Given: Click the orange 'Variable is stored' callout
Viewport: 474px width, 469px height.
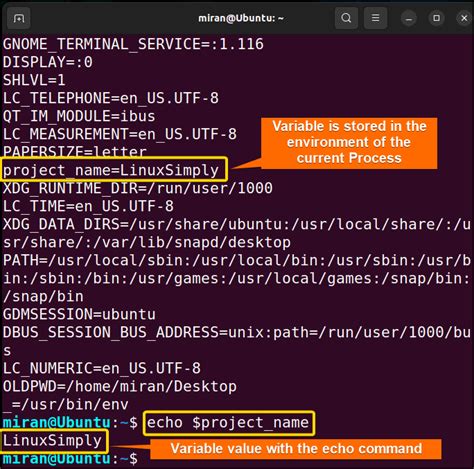Looking at the screenshot, I should 349,143.
